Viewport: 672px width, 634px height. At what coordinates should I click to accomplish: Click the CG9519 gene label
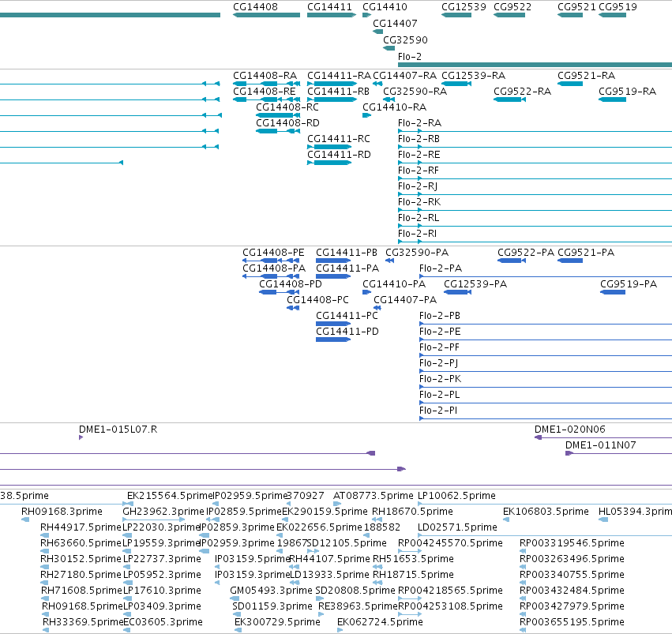click(x=618, y=7)
